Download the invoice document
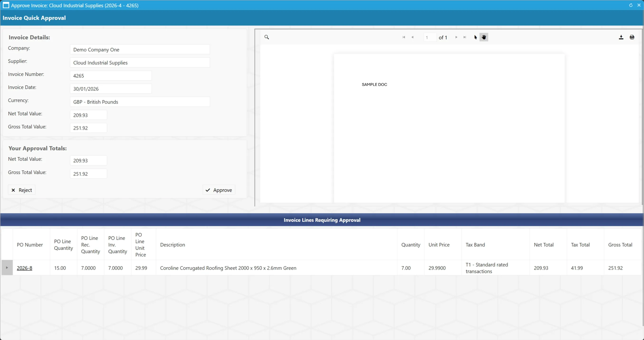This screenshot has height=340, width=644. (x=621, y=37)
